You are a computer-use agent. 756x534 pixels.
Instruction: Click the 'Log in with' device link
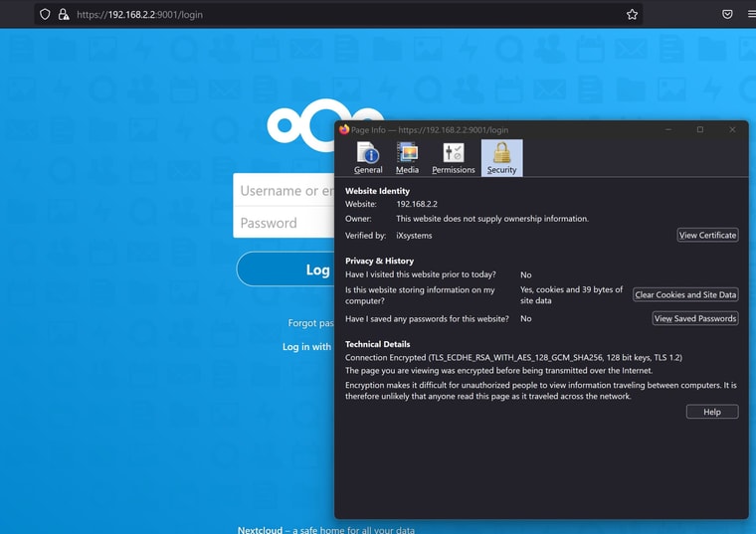pyautogui.click(x=307, y=346)
